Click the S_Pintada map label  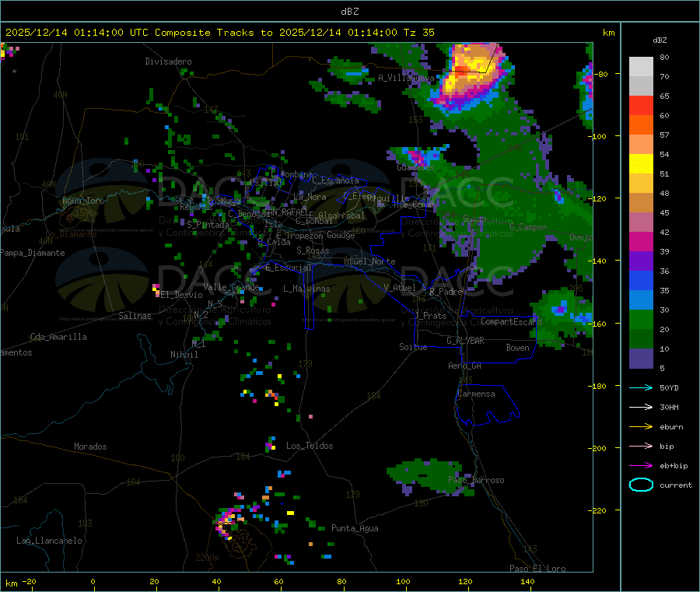[x=208, y=225]
